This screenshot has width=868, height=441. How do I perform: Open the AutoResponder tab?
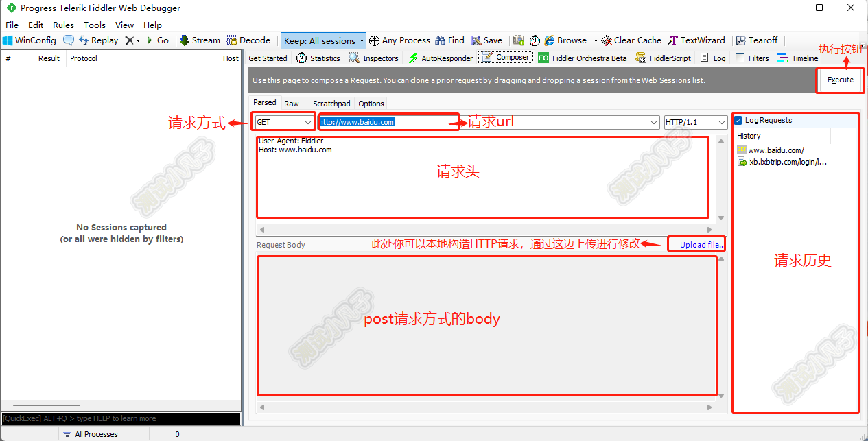[441, 58]
